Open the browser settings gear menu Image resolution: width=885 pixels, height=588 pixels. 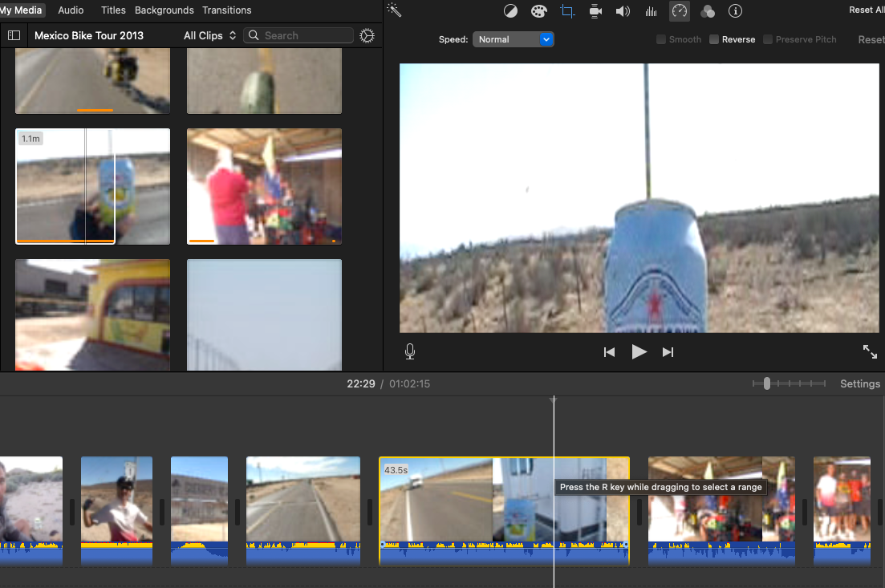[367, 35]
